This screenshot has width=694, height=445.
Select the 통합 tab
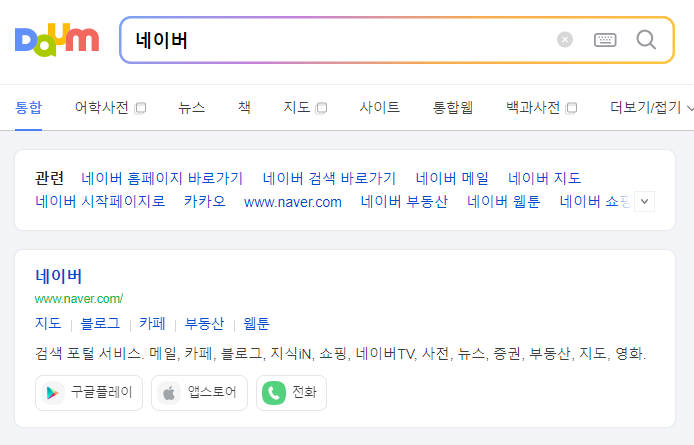(28, 108)
